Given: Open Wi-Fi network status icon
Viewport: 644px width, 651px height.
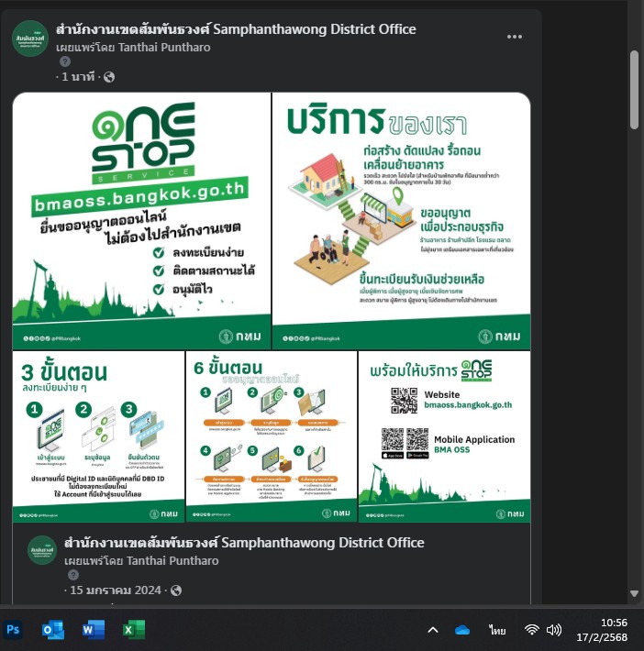Looking at the screenshot, I should click(532, 630).
